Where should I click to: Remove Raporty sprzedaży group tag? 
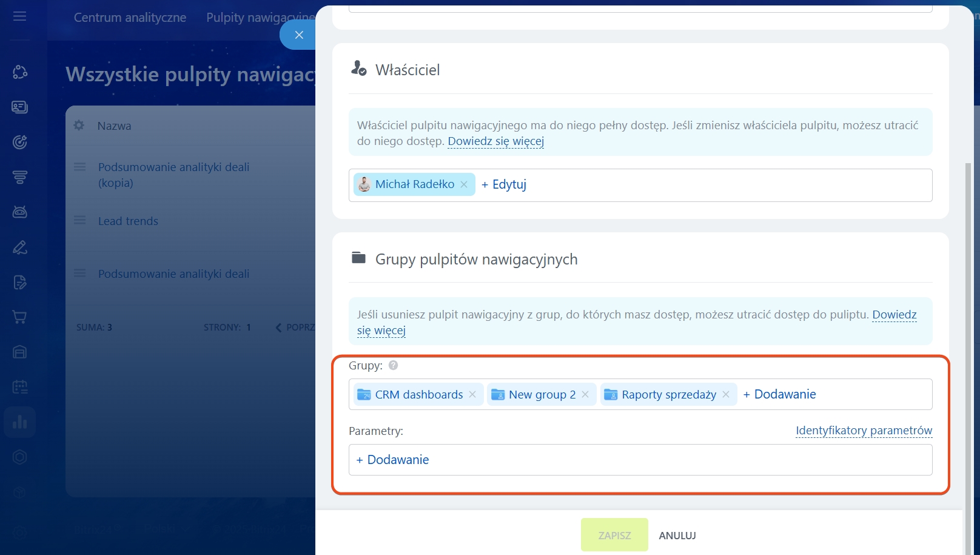point(726,394)
